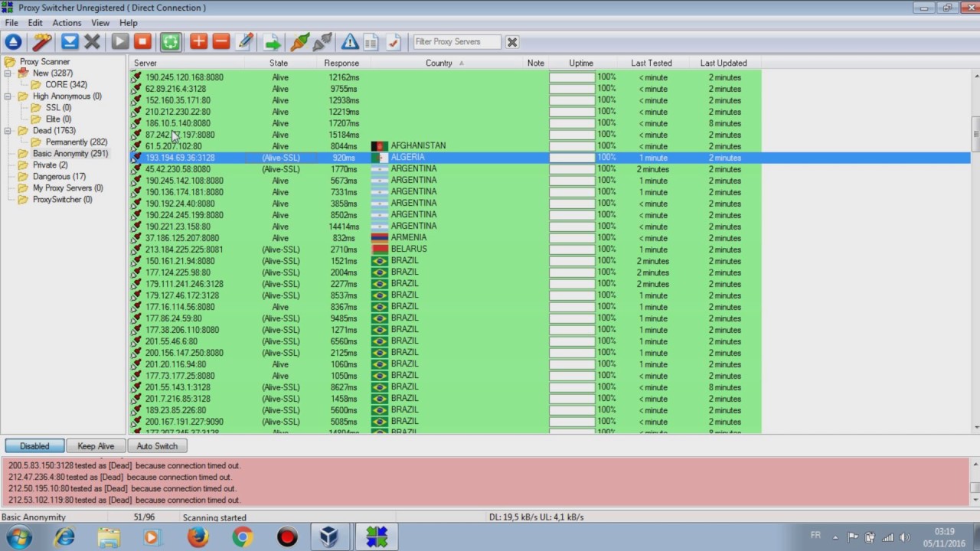
Task: Collapse the New (3287) tree node
Action: (8, 73)
